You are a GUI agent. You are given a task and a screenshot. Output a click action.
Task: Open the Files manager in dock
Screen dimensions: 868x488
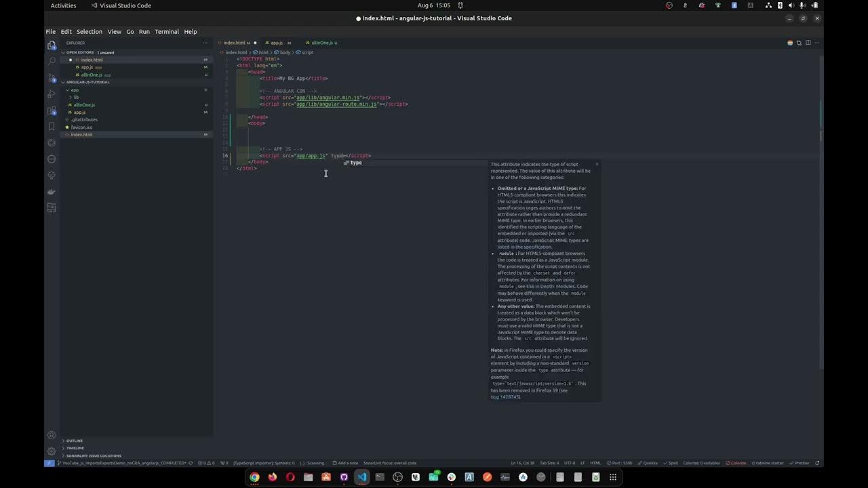[x=308, y=477]
